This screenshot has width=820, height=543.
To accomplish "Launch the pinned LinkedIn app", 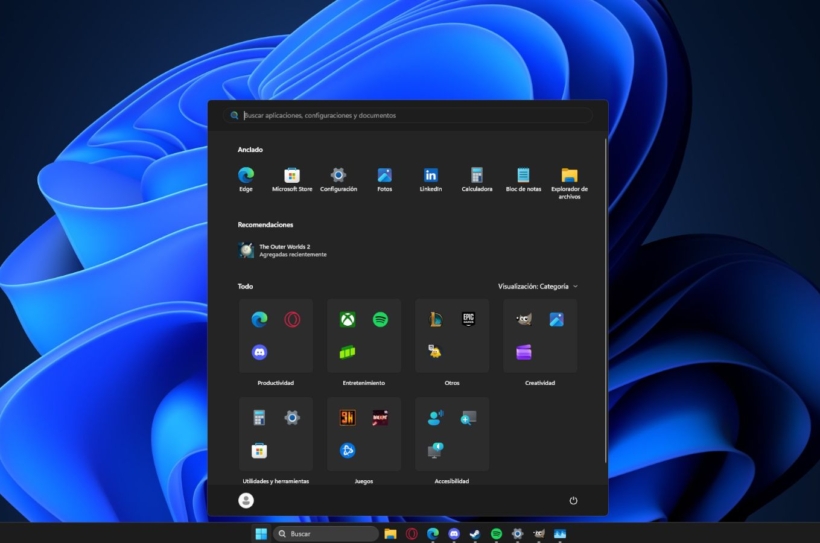I will pos(430,179).
